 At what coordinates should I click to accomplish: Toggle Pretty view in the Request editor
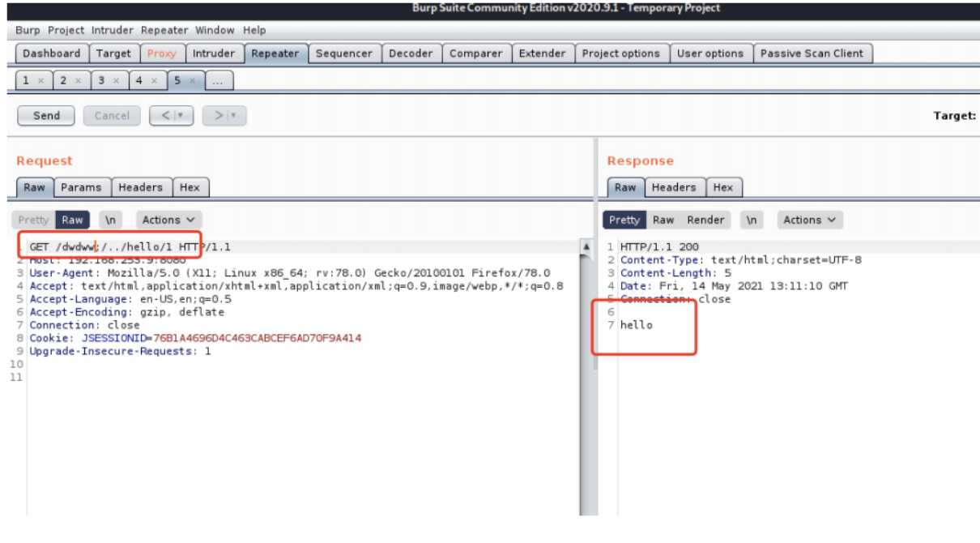point(33,220)
